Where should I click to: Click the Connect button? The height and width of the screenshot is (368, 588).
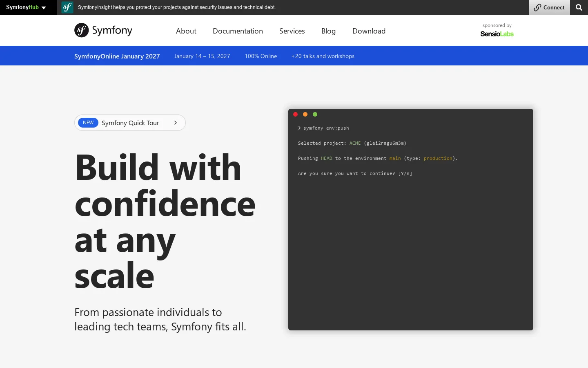click(549, 7)
